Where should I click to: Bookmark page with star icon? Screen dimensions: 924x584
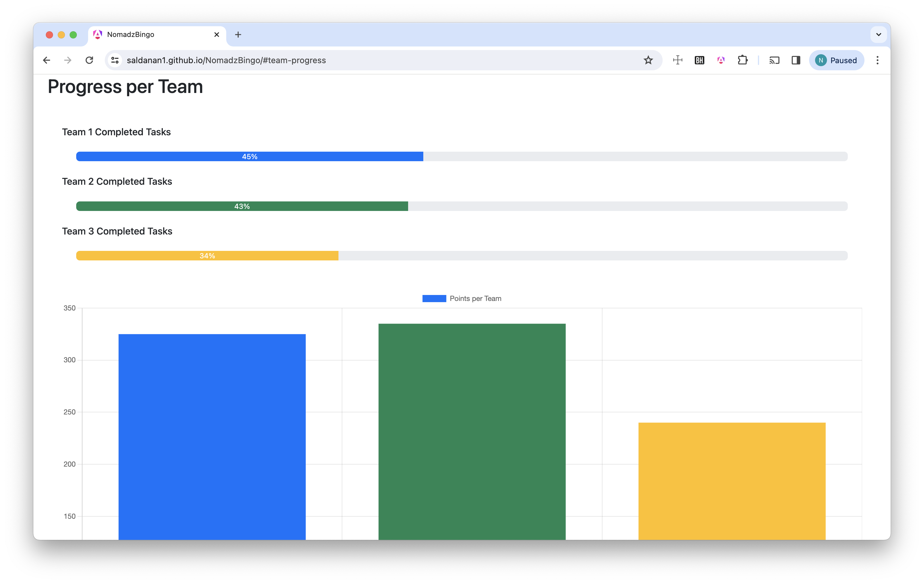tap(648, 60)
